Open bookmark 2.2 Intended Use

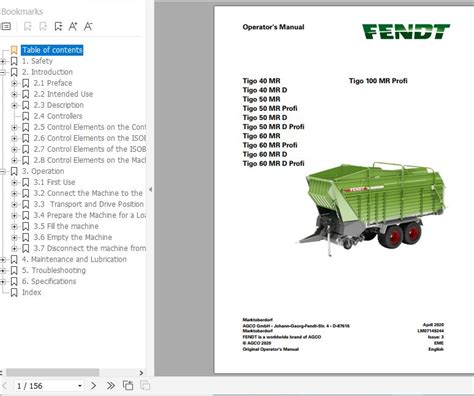click(x=63, y=94)
